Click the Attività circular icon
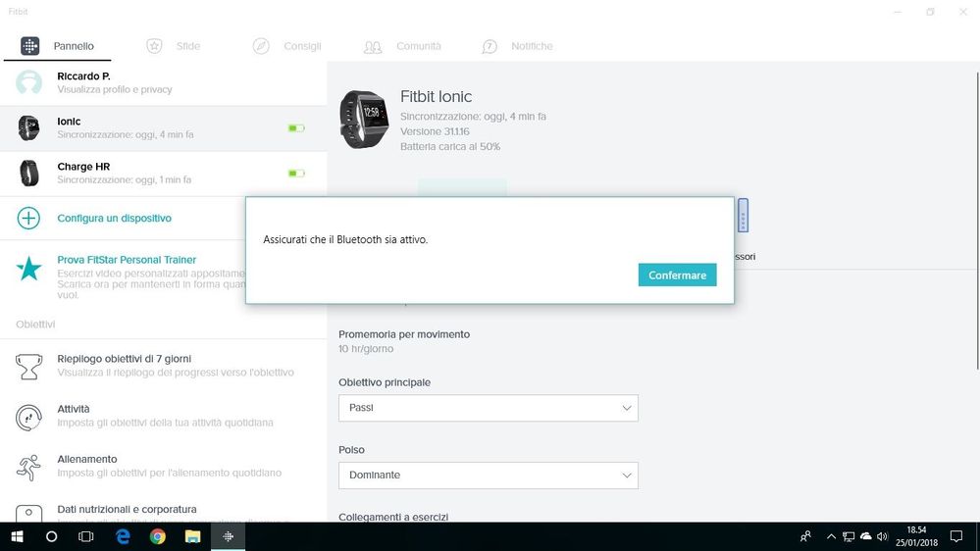Viewport: 980px width, 551px height. click(x=28, y=417)
